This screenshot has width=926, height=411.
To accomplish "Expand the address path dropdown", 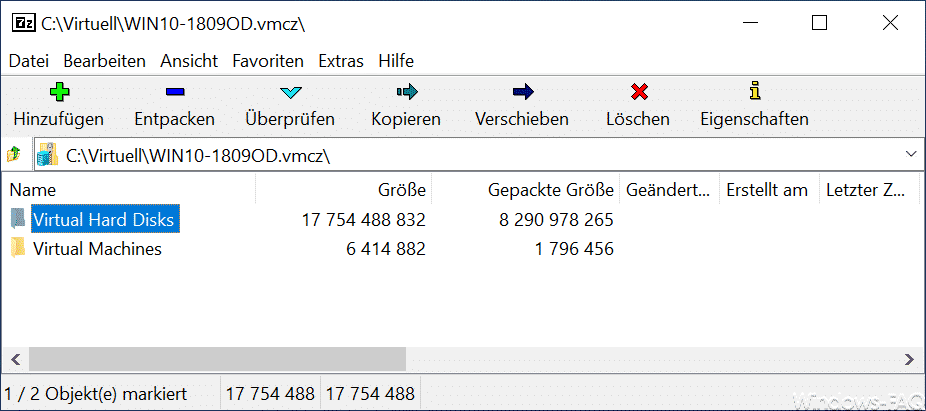I will click(910, 155).
